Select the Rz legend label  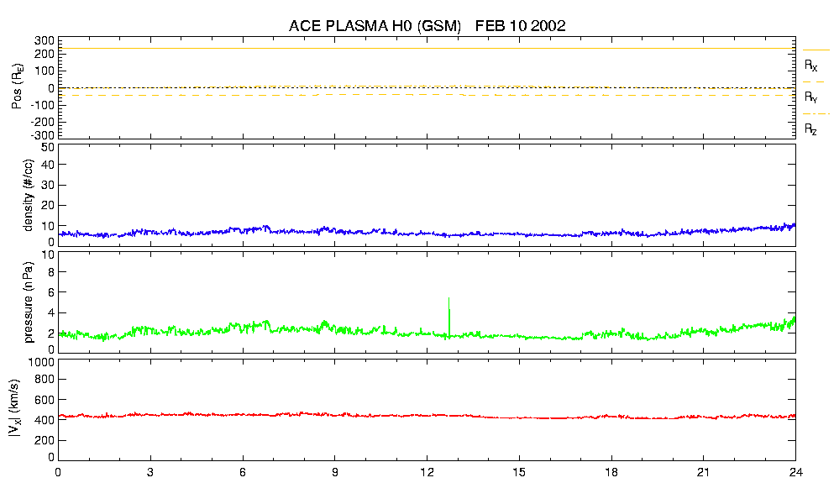click(811, 129)
